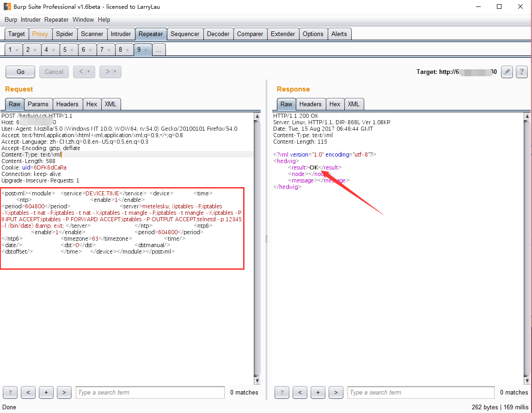Screen dimensions: 532x413
Task: Open the history forward dropdown button
Action: (x=110, y=72)
